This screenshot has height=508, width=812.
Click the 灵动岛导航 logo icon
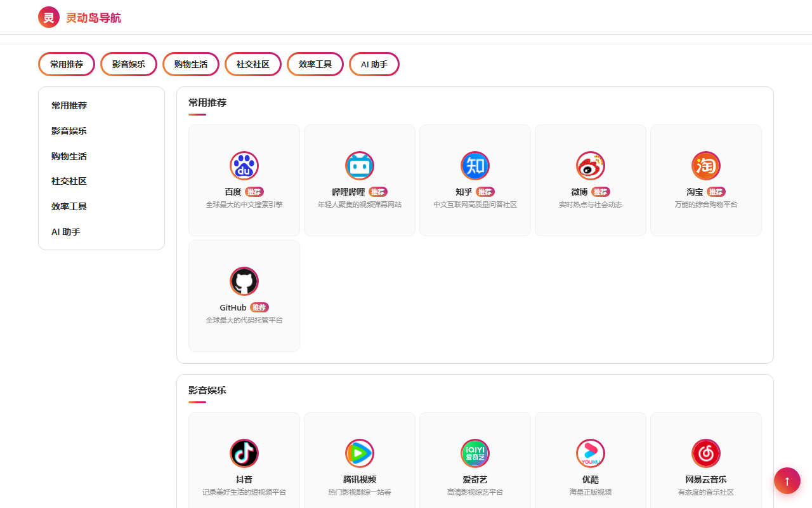(x=49, y=17)
